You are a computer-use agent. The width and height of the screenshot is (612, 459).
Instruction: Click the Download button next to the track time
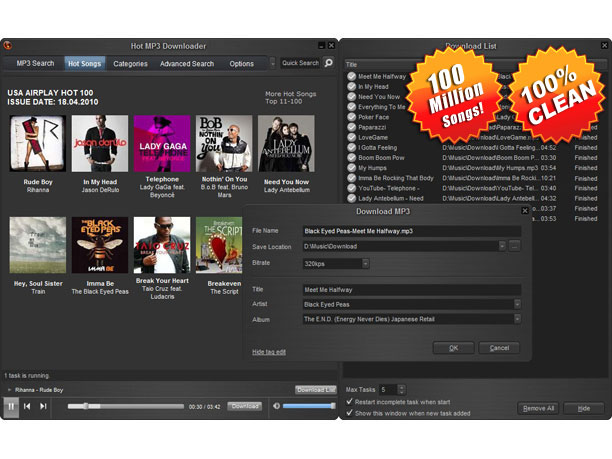(x=245, y=406)
